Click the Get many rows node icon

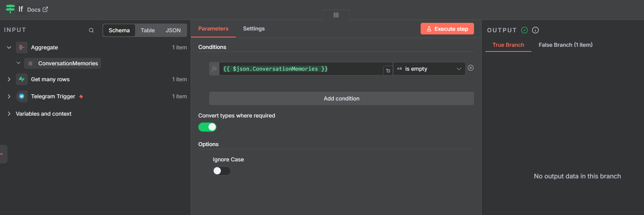click(x=22, y=79)
